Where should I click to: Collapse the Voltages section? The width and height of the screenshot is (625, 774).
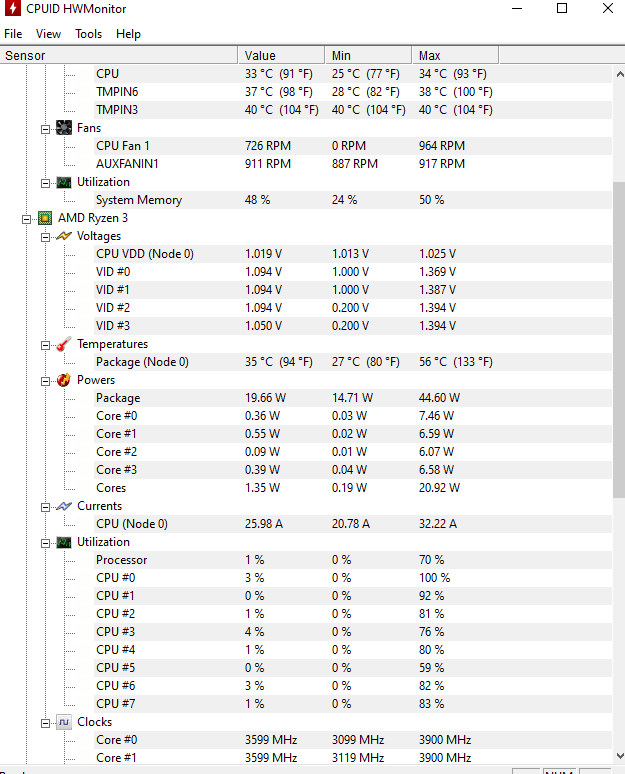(x=45, y=237)
